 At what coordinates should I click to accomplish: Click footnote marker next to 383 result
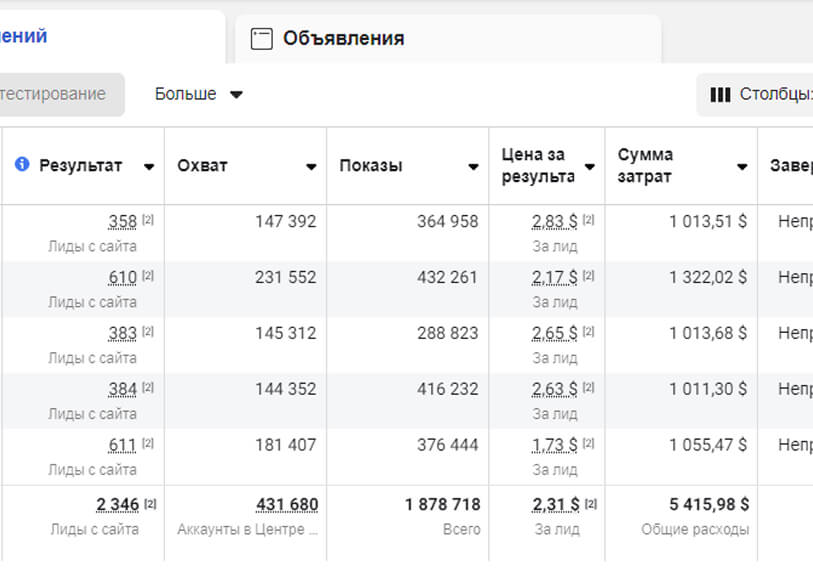click(x=148, y=331)
